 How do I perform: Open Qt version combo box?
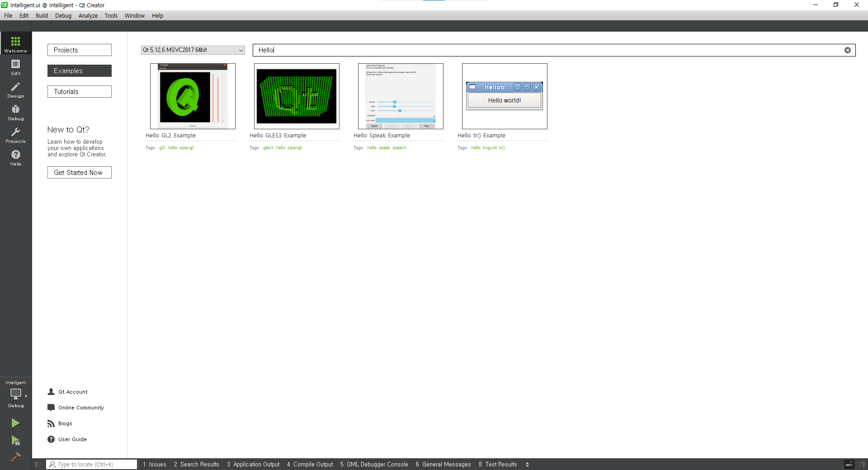(x=193, y=50)
